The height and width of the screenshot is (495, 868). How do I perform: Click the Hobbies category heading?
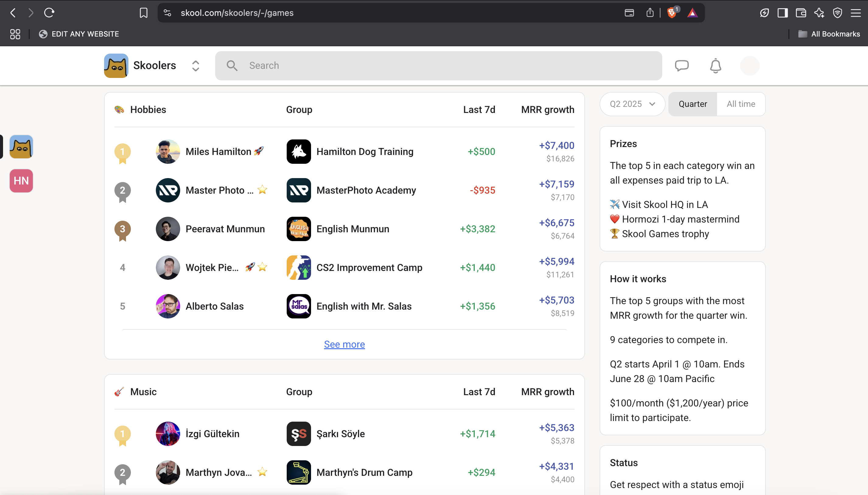(x=148, y=110)
